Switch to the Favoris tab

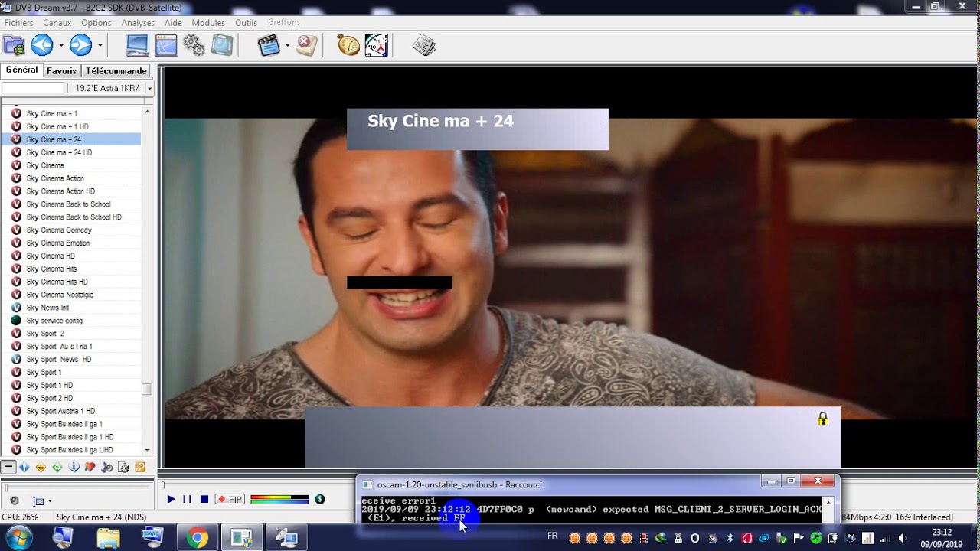click(61, 70)
